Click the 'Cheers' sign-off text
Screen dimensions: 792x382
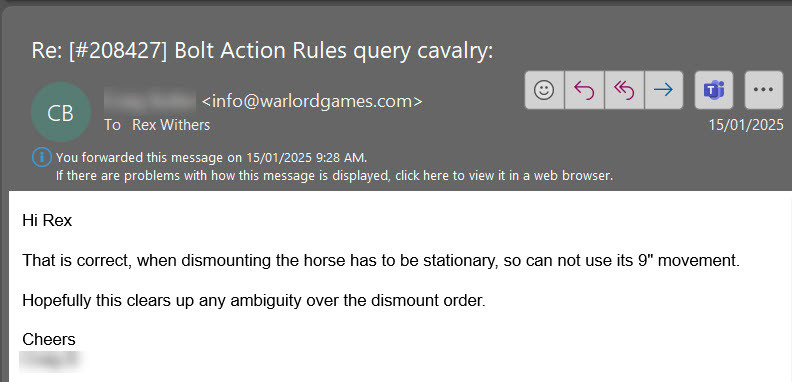click(49, 339)
